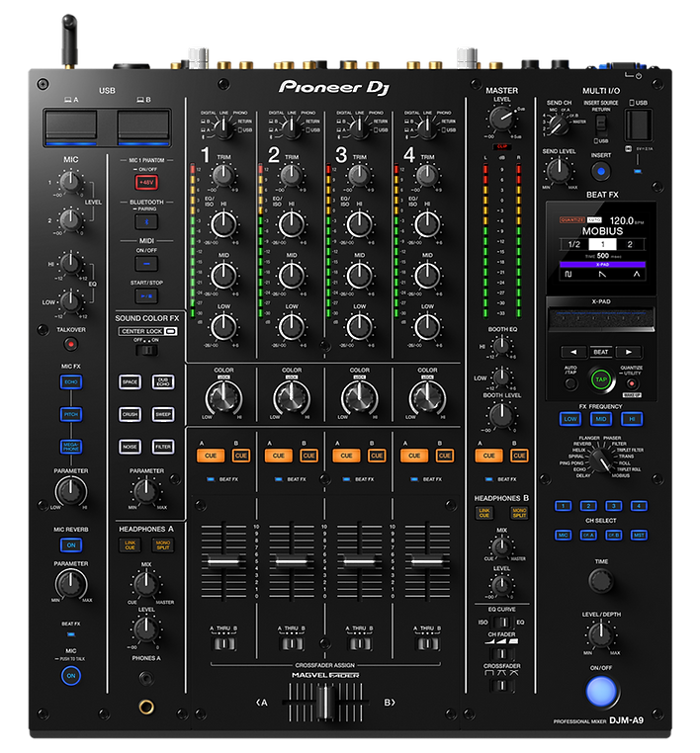Turn the channel 4 input selector knob
The image size is (700, 753).
click(x=427, y=128)
